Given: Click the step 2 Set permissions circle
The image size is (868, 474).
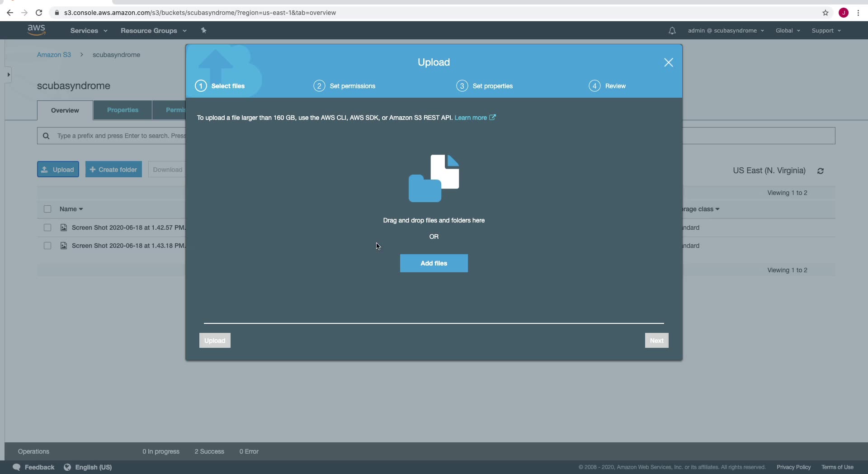Looking at the screenshot, I should (319, 86).
